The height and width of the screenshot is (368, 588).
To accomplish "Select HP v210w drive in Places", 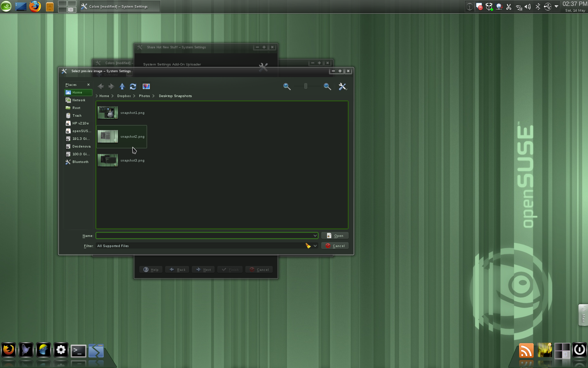I will click(x=78, y=123).
